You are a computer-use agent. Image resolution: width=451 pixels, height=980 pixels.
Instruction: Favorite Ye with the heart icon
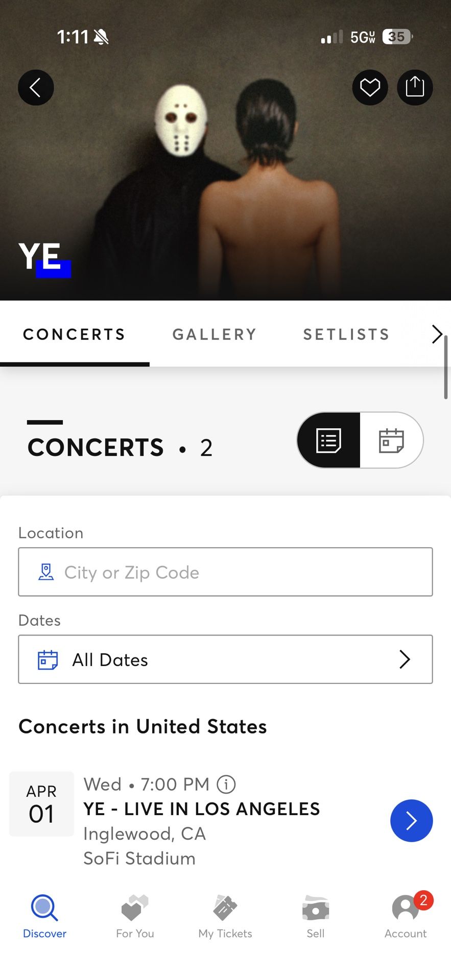click(370, 87)
